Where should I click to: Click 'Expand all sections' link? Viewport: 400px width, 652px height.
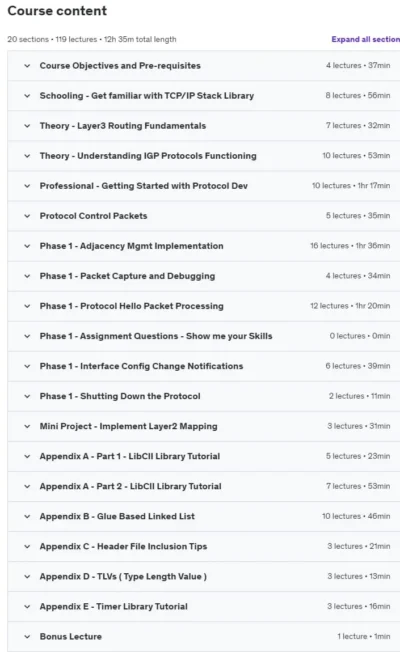365,40
